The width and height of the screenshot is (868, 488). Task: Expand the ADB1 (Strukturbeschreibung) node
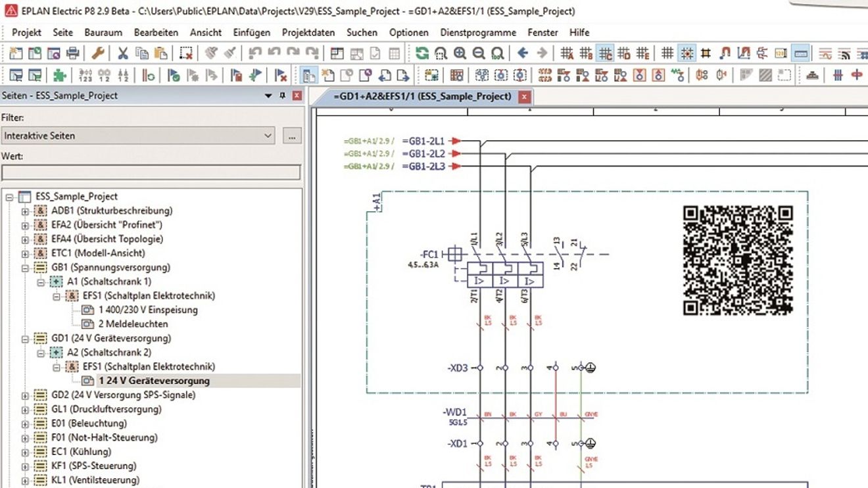coord(25,211)
